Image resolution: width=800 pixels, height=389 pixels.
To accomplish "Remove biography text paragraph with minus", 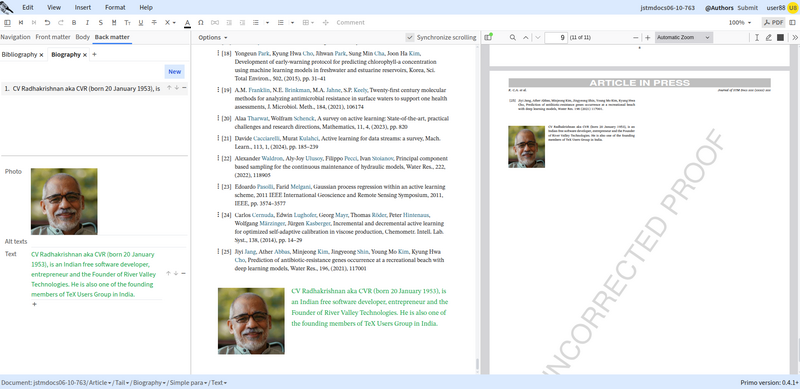I will click(184, 274).
